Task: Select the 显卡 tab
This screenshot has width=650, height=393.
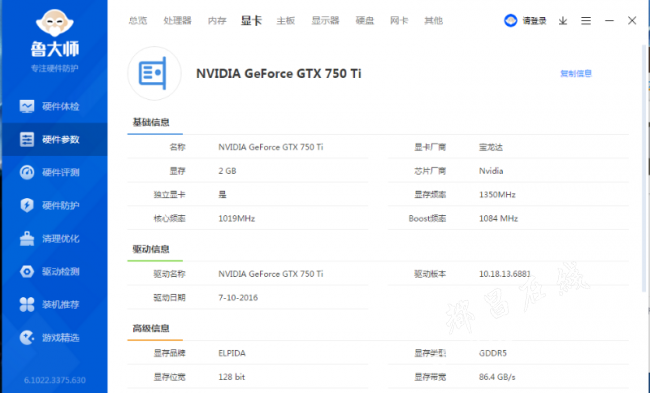Action: pyautogui.click(x=251, y=20)
